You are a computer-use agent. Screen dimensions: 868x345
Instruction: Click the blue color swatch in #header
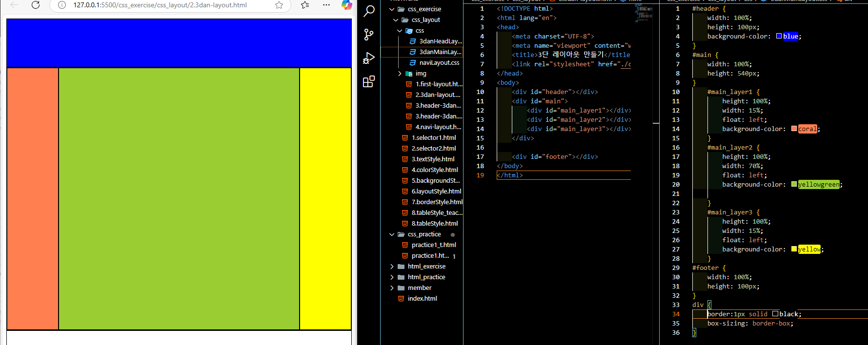point(779,36)
